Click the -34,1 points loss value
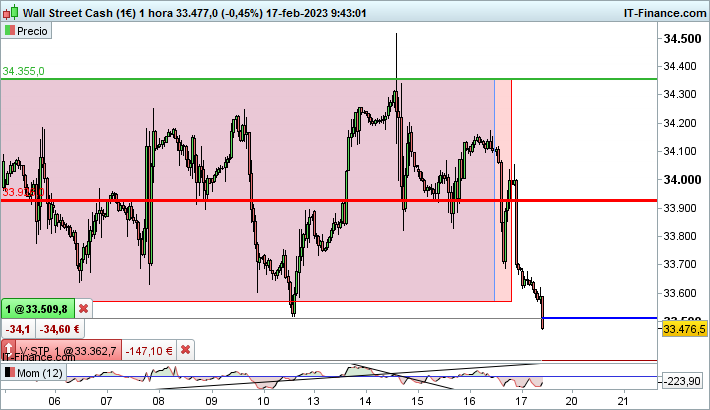This screenshot has height=410, width=710. 18,329
